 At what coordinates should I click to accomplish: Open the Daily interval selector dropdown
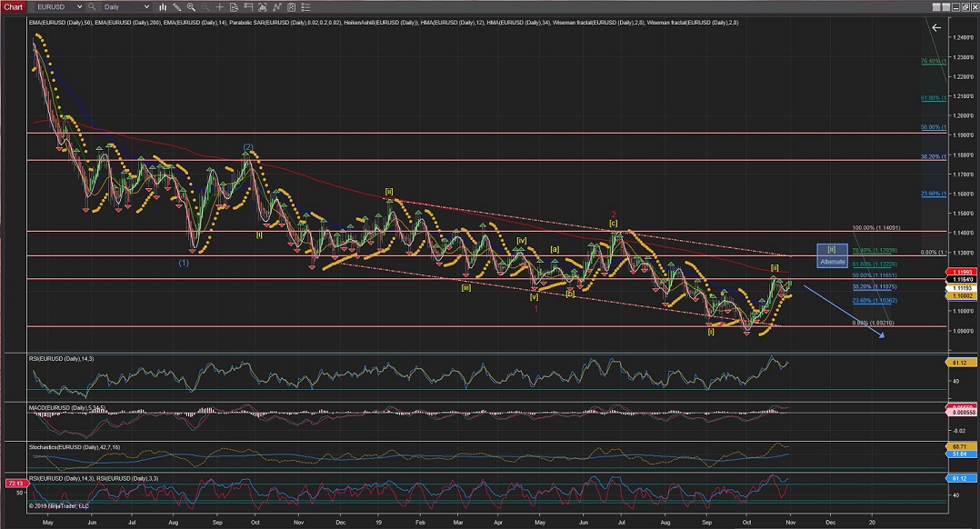coord(126,7)
